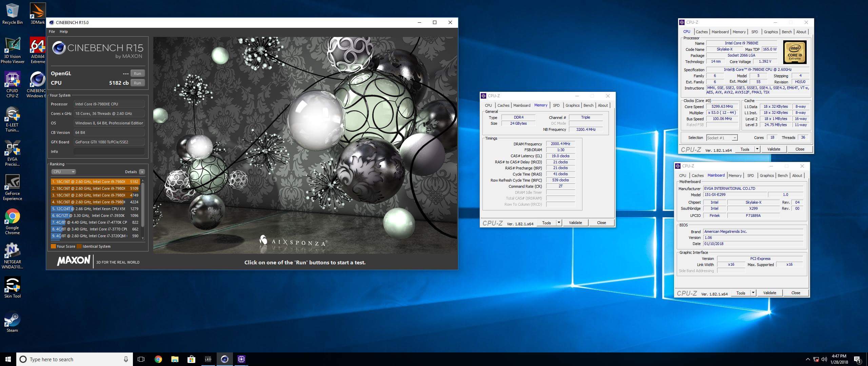Open the Help menu in Cinebench

[x=64, y=32]
